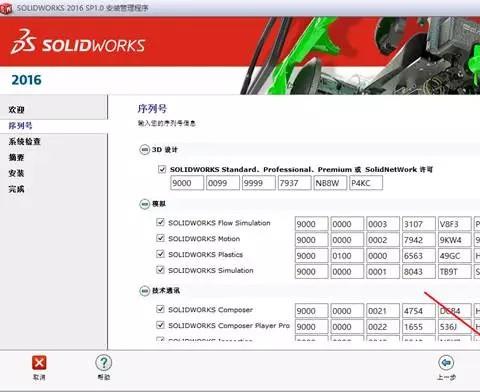Click Motion serial field containing 7942

pos(419,240)
